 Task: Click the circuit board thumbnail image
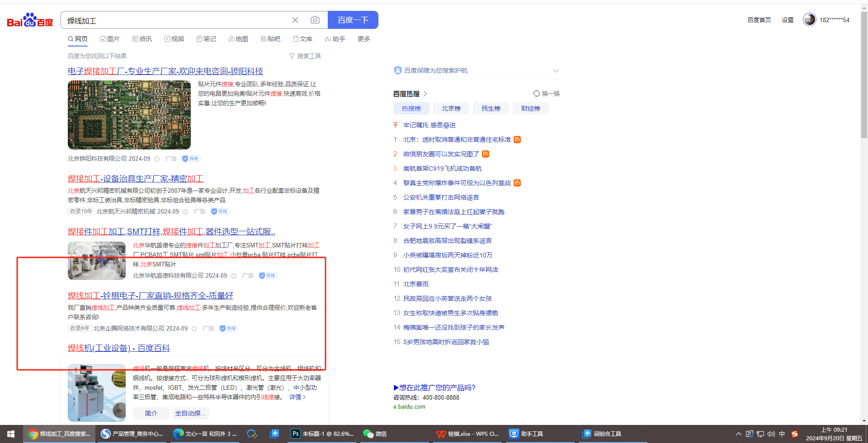coord(129,115)
